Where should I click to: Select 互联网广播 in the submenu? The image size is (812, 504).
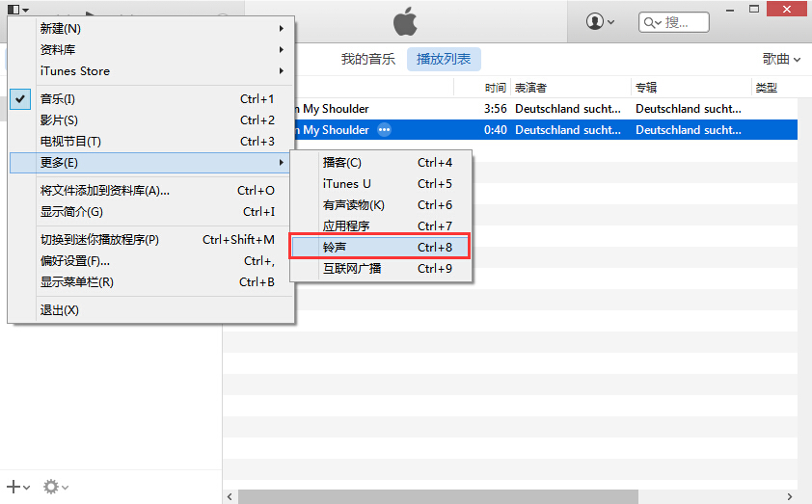[381, 269]
